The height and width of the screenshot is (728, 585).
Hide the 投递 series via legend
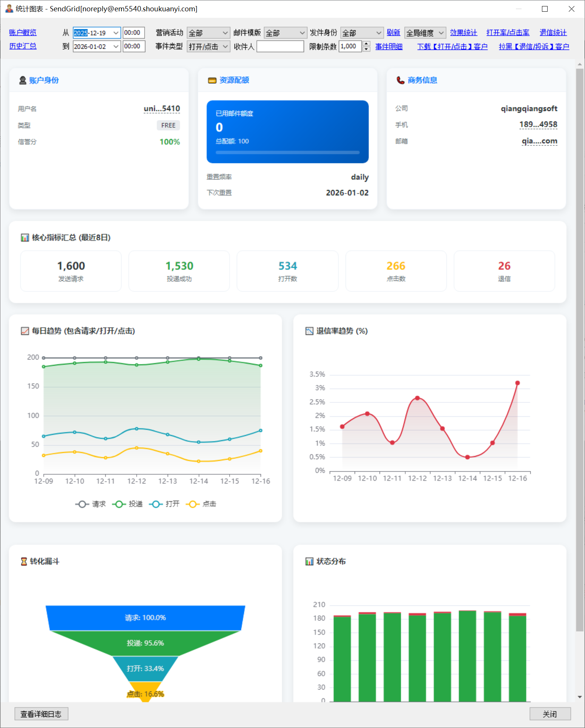click(128, 504)
